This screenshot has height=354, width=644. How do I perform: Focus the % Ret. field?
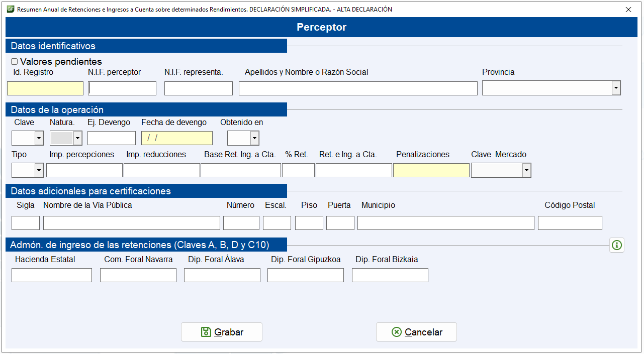[299, 170]
